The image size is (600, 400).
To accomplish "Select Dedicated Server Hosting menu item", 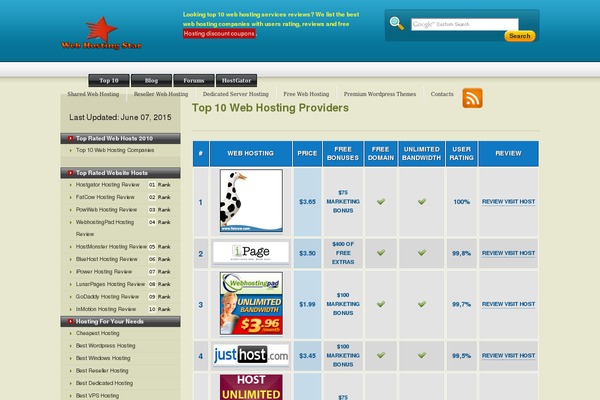I will click(235, 94).
